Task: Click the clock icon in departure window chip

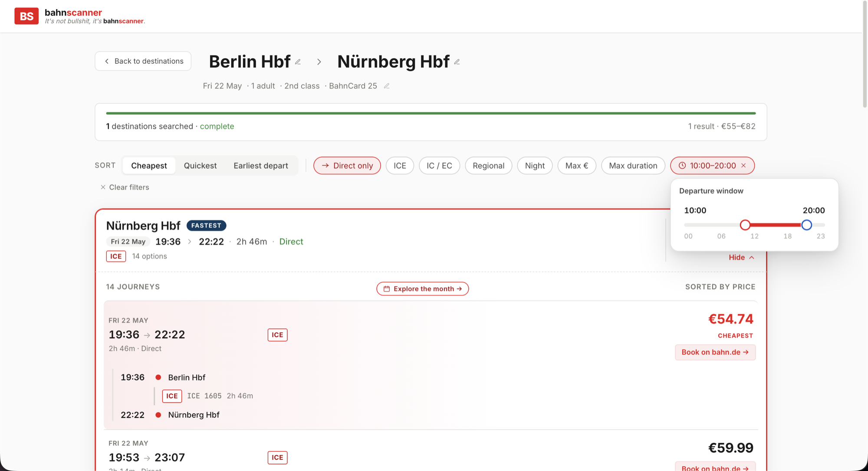Action: 682,166
